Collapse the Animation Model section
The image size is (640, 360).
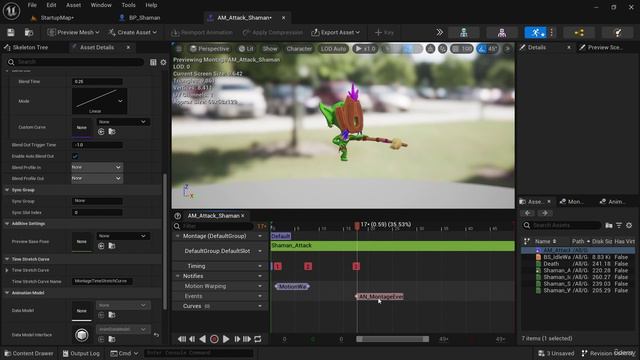[7, 293]
